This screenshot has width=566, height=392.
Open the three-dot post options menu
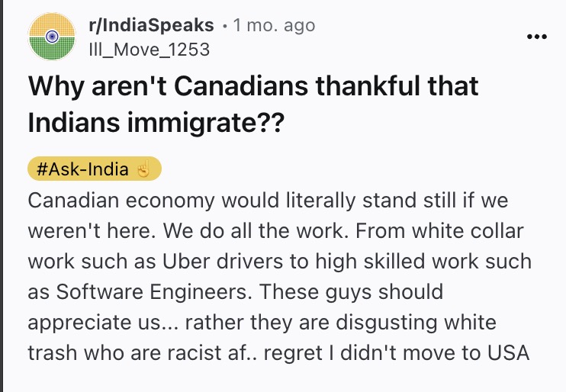(537, 37)
